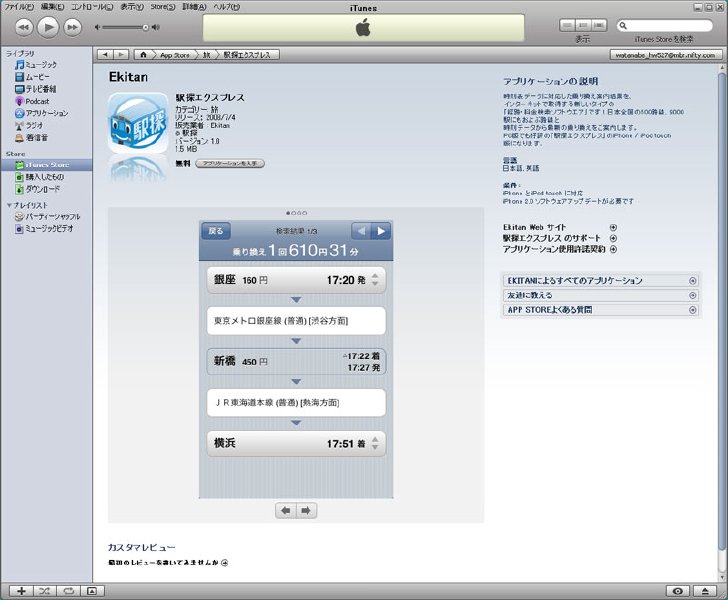This screenshot has height=600, width=728.
Task: Click 旅 category in the breadcrumb
Action: coord(206,55)
